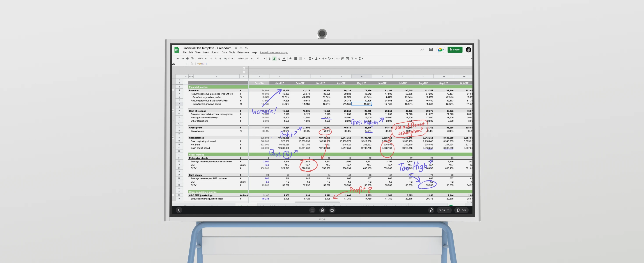Toggle strikethrough formatting
This screenshot has width=644, height=263.
(x=279, y=59)
